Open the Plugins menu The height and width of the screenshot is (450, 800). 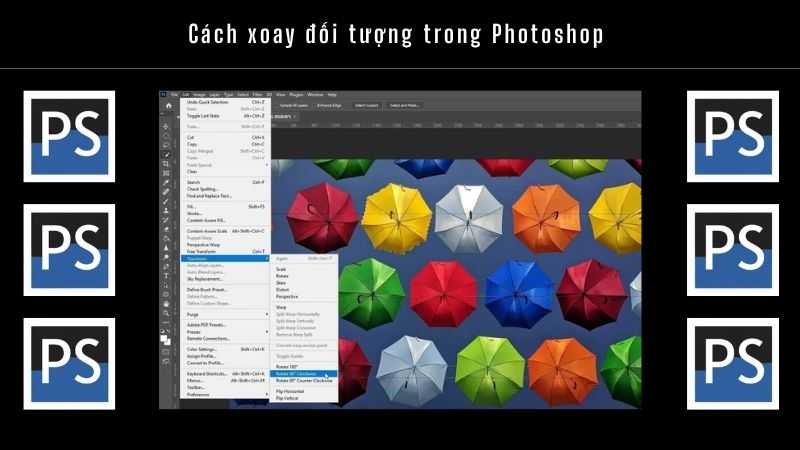click(x=296, y=95)
